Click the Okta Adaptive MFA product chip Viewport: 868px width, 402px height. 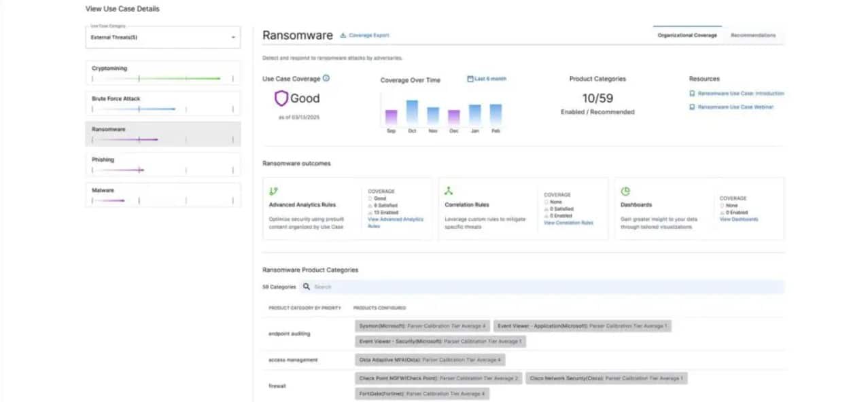tap(430, 360)
